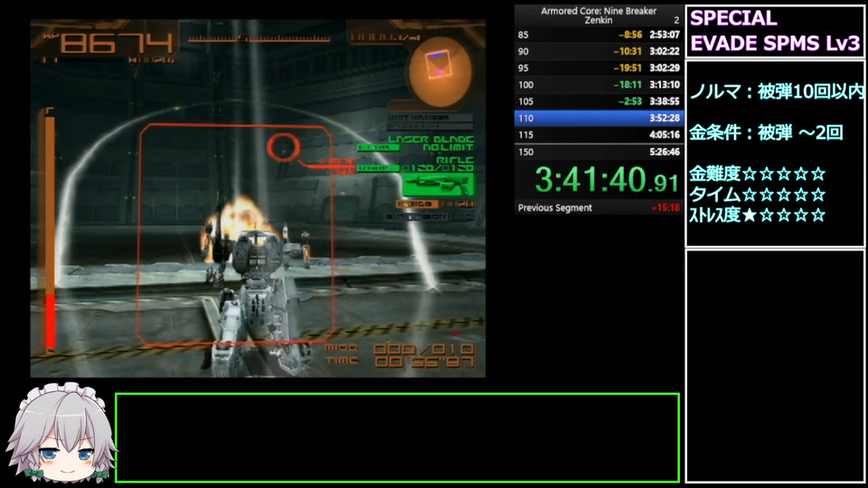Click inside the green-bordered commentary box

tap(397, 437)
